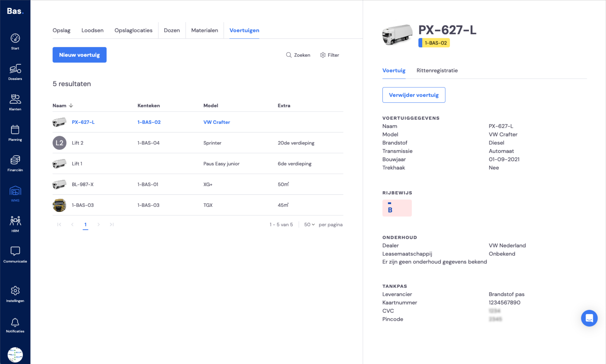Click the Paus Easy junior cell
The image size is (606, 364).
click(x=221, y=164)
